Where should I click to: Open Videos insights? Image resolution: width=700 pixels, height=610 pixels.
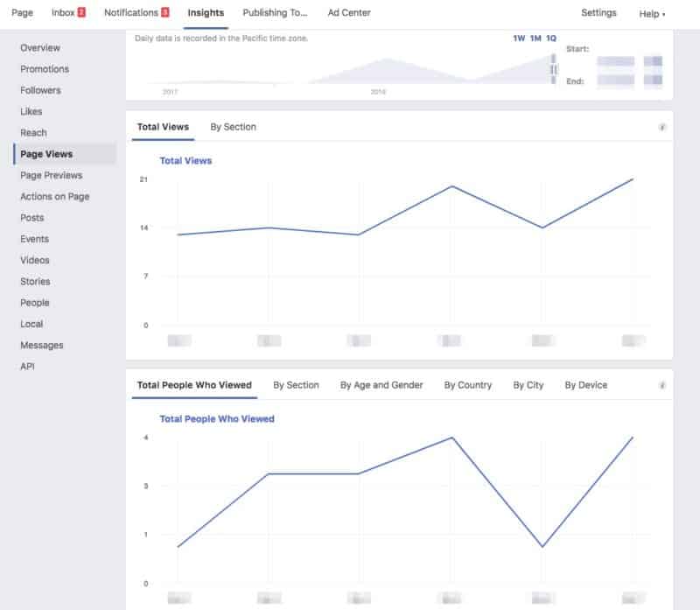coord(35,260)
